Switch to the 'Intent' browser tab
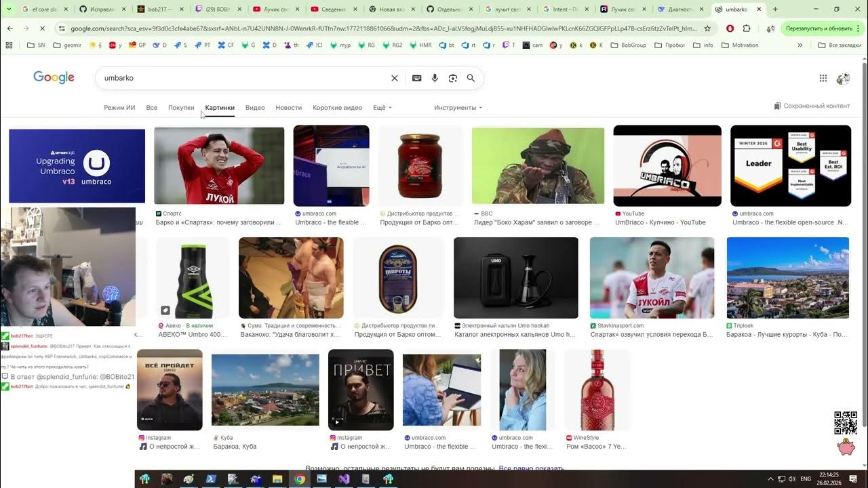The width and height of the screenshot is (868, 488). (x=566, y=9)
